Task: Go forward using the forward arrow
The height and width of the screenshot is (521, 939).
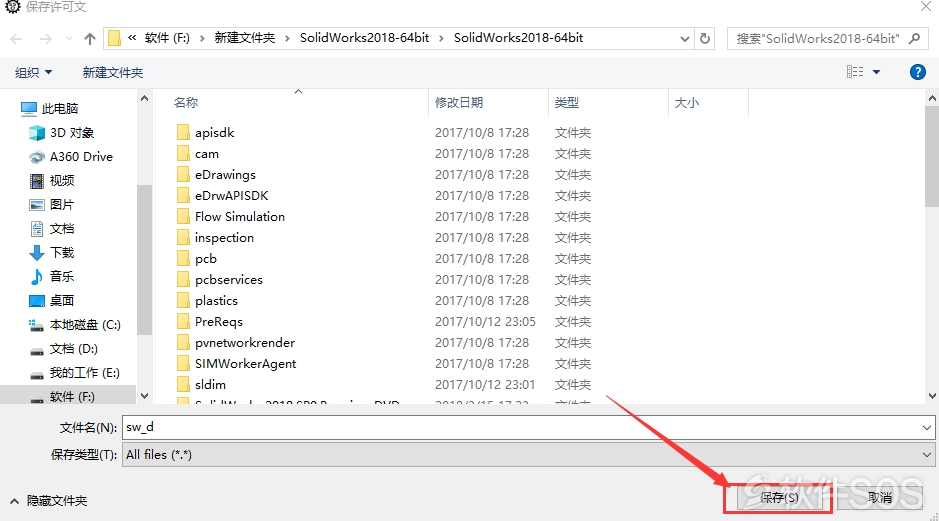Action: point(46,39)
